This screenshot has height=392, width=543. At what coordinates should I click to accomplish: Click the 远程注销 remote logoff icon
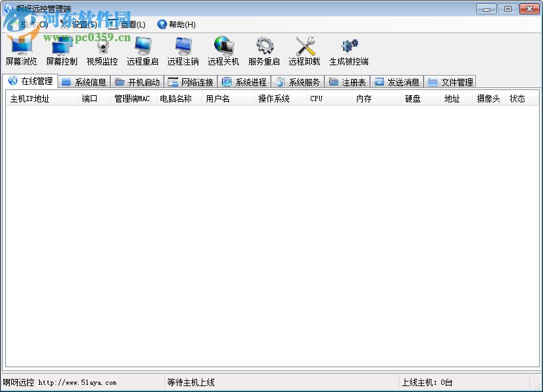tap(183, 51)
